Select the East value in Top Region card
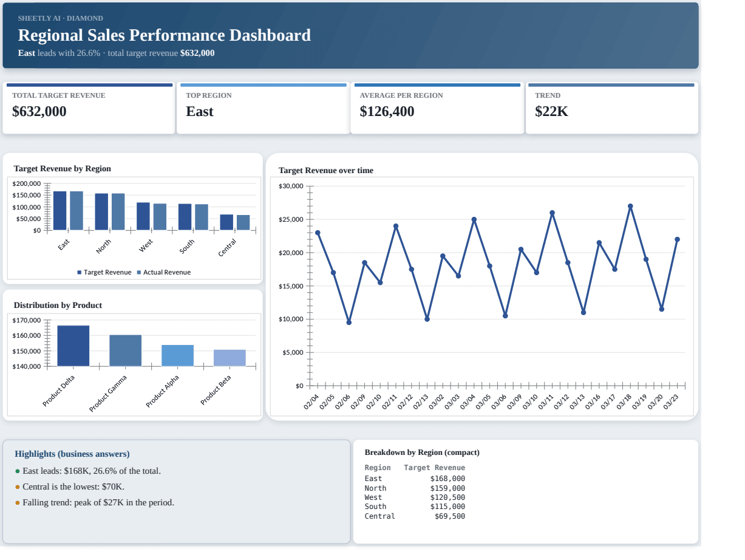This screenshot has height=560, width=745. 200,111
